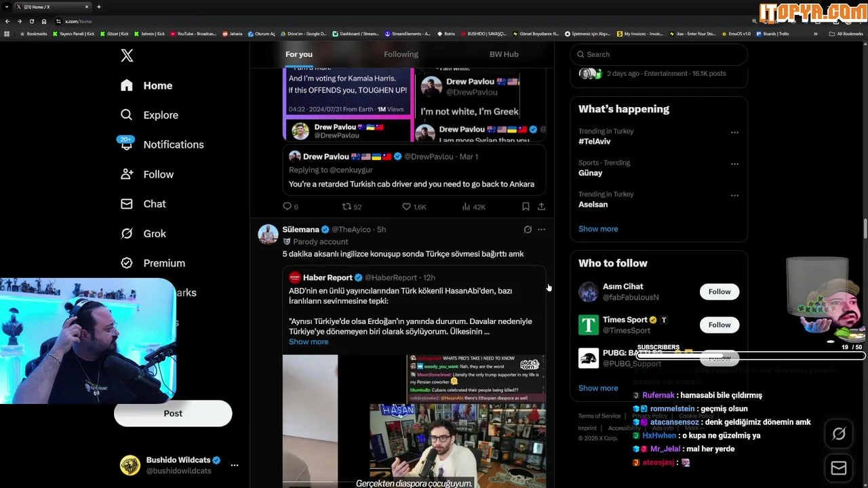The image size is (868, 488).
Task: Click the Search input field
Action: point(659,54)
